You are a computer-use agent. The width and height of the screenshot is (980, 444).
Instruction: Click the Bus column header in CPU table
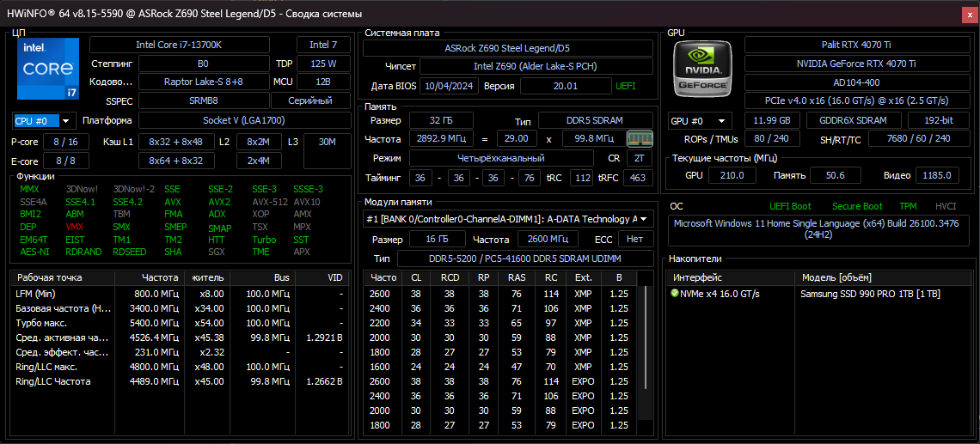(x=262, y=277)
